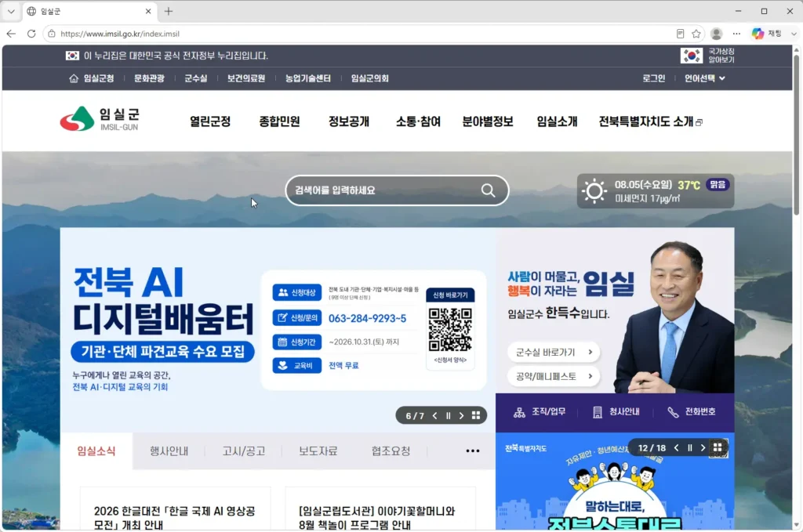
Task: Close the 임실군 browser tab
Action: 148,11
